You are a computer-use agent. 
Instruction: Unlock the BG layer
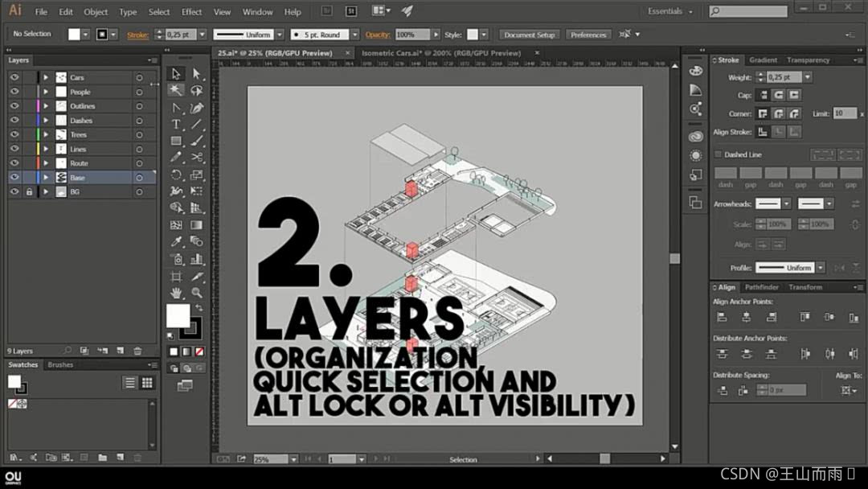coord(30,191)
